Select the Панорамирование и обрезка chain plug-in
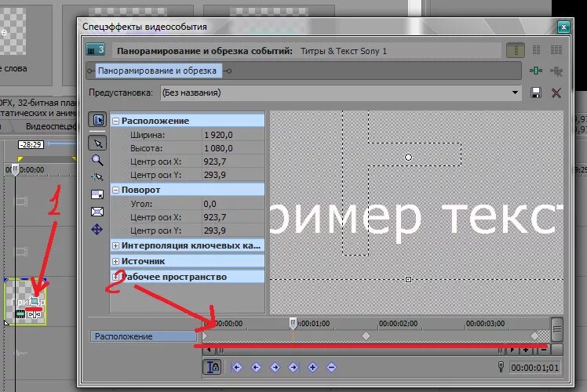 (x=158, y=71)
